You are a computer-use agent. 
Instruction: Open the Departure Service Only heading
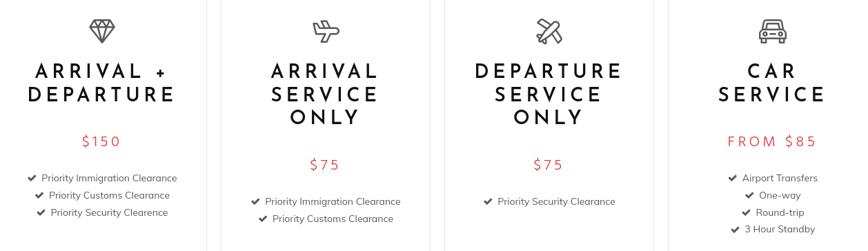[549, 94]
